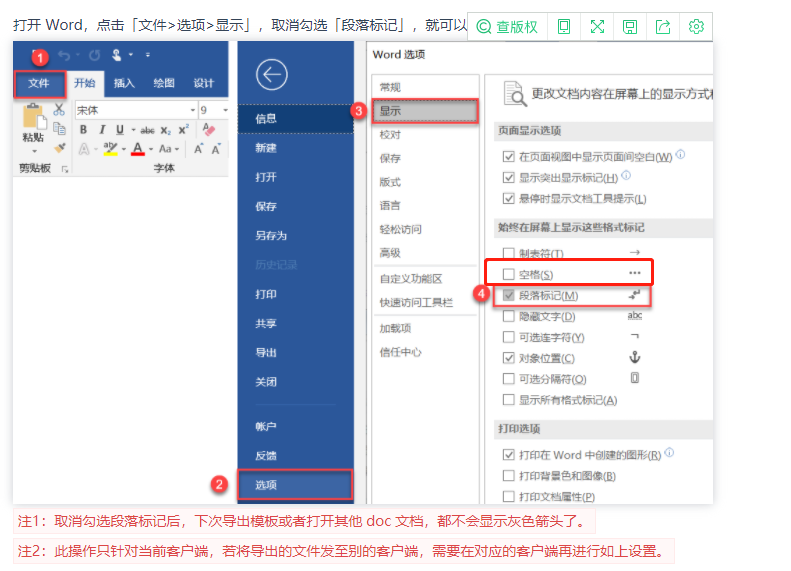Select 选项 in backstage menu

coord(295,485)
